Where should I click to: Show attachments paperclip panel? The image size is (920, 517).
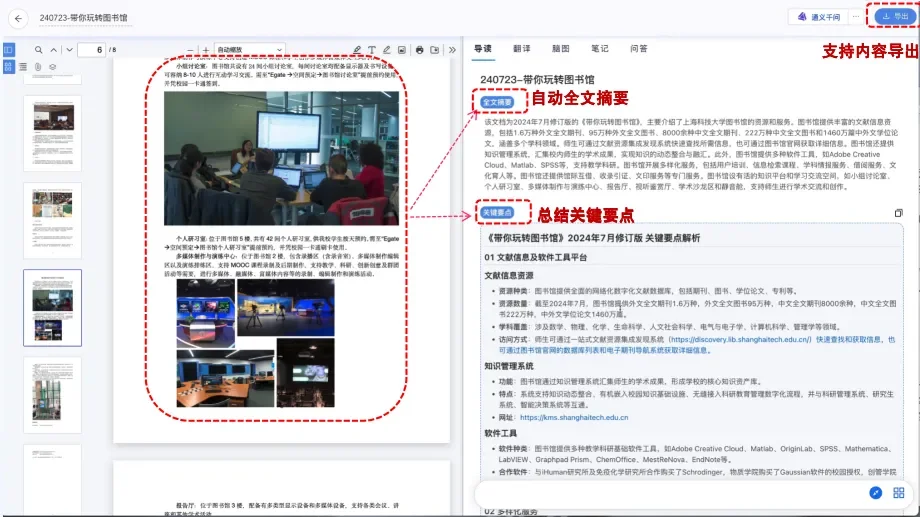(38, 66)
